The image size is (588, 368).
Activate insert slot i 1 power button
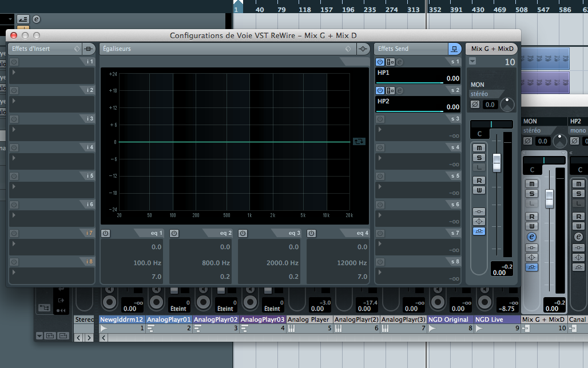[x=14, y=62]
